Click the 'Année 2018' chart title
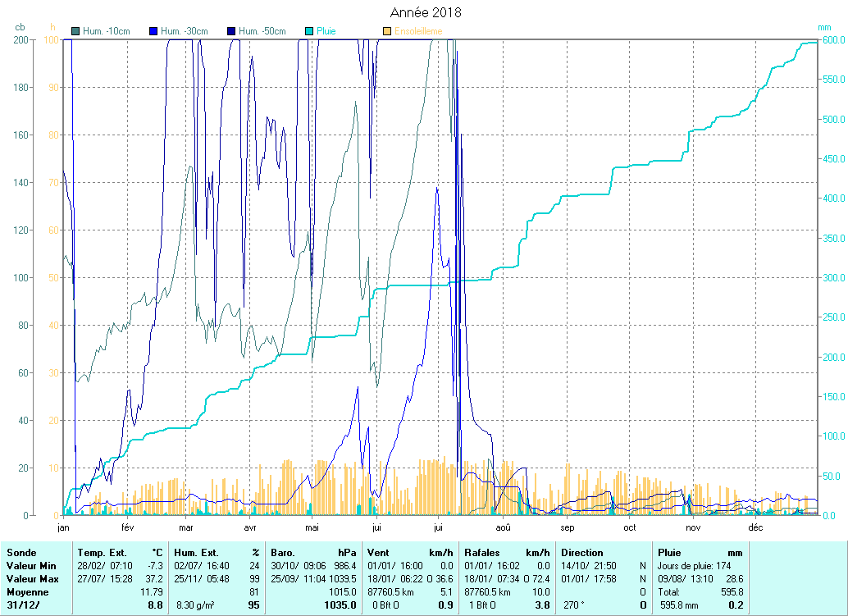 [x=425, y=12]
